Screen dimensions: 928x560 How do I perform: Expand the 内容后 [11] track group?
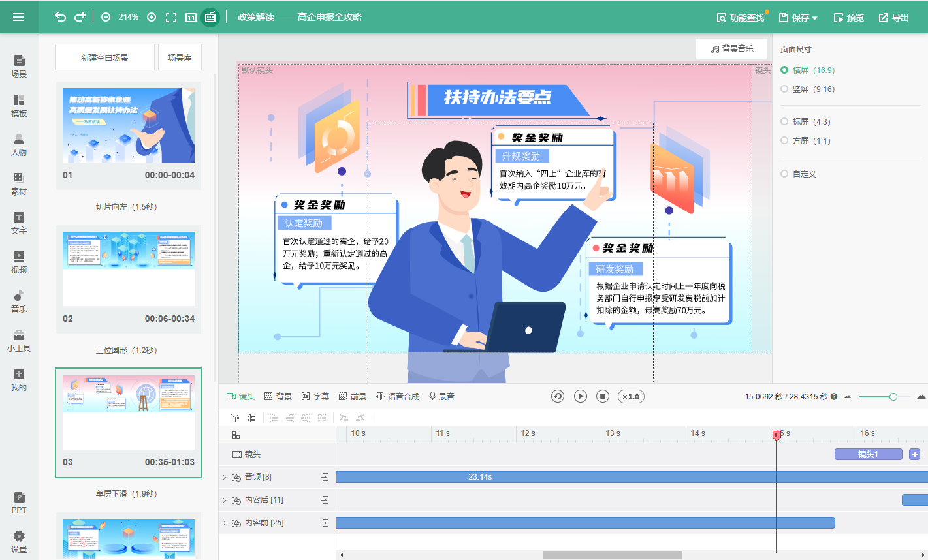pyautogui.click(x=225, y=500)
